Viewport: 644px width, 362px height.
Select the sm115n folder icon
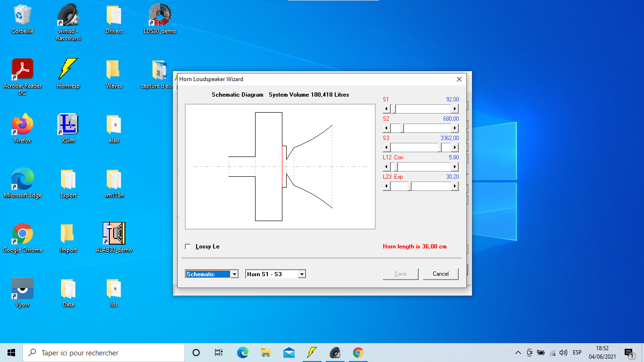tap(114, 182)
